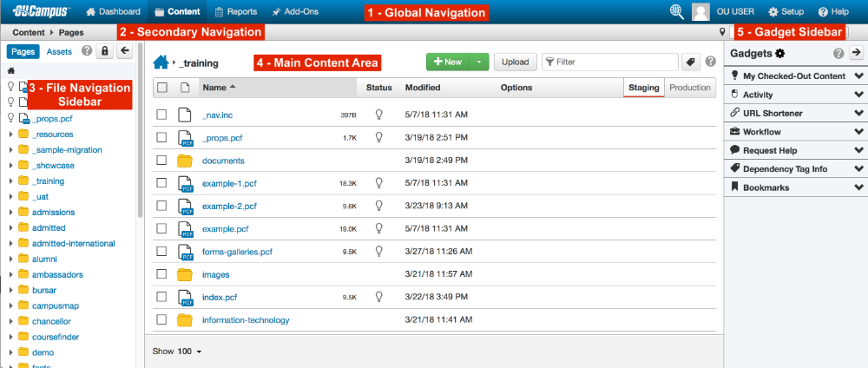Viewport: 868px width, 368px height.
Task: Open the Reports menu
Action: point(236,12)
